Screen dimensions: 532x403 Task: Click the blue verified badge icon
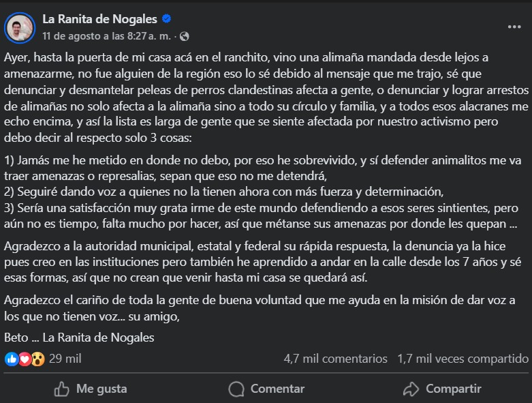click(x=168, y=19)
